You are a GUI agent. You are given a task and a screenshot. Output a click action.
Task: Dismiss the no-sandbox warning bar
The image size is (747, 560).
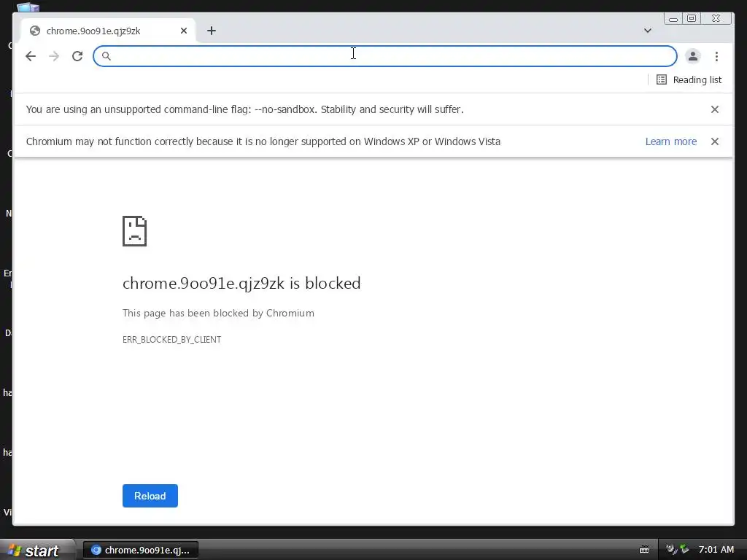(x=715, y=109)
